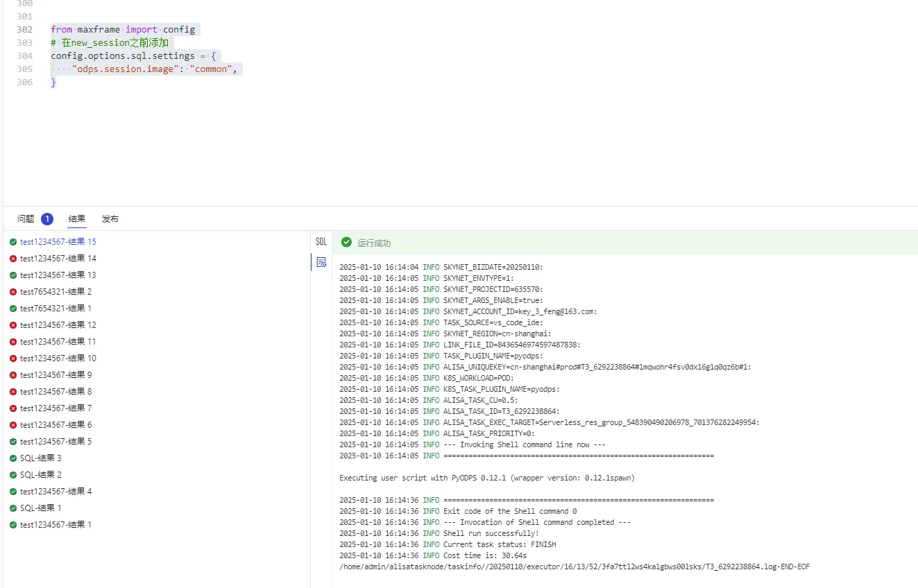Select result test1234567-结果 8
The height and width of the screenshot is (588, 918).
click(x=56, y=392)
